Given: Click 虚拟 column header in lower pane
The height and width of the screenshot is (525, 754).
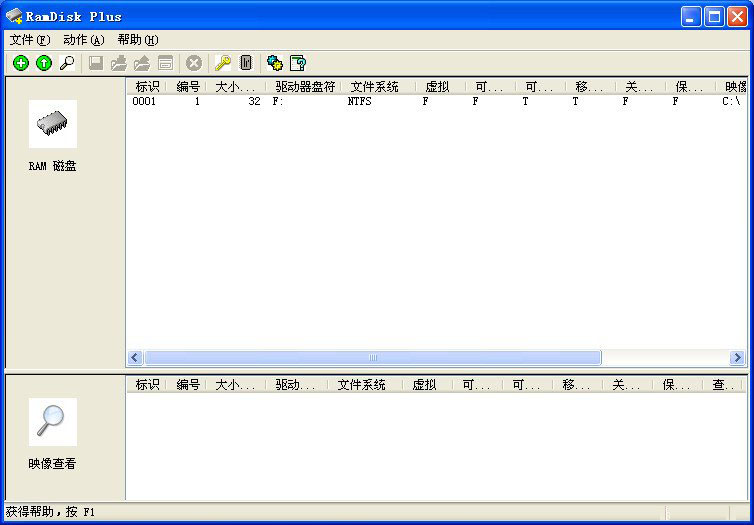Looking at the screenshot, I should [x=424, y=385].
